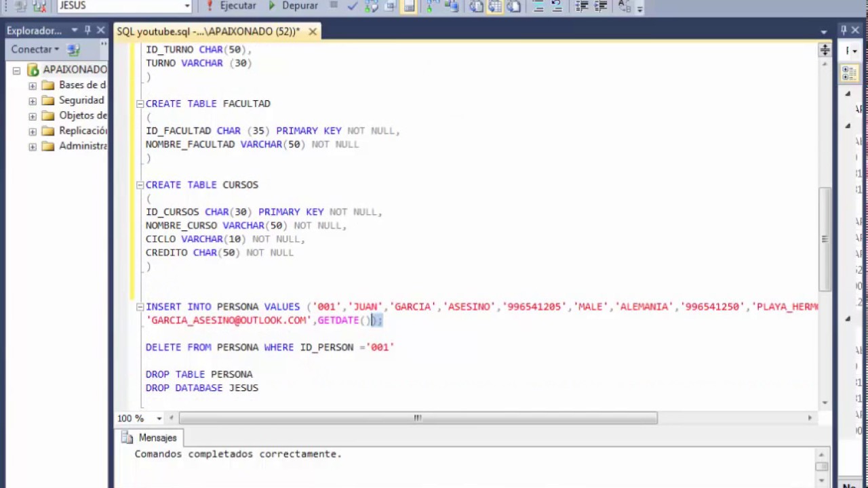The width and height of the screenshot is (868, 488).
Task: Expand the Objetos de servidor folder
Action: tap(32, 116)
